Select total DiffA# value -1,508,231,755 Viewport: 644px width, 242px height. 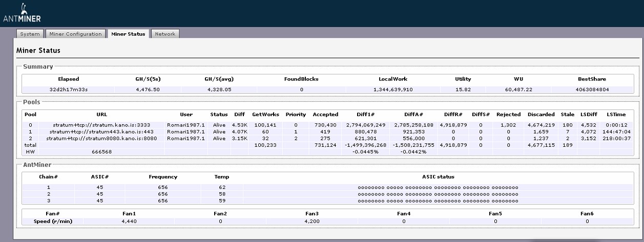[x=414, y=145]
